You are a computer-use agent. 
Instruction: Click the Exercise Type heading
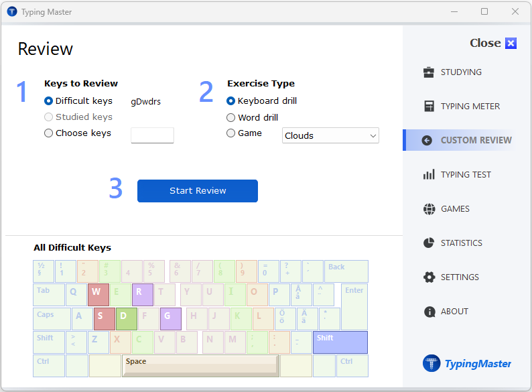click(261, 84)
